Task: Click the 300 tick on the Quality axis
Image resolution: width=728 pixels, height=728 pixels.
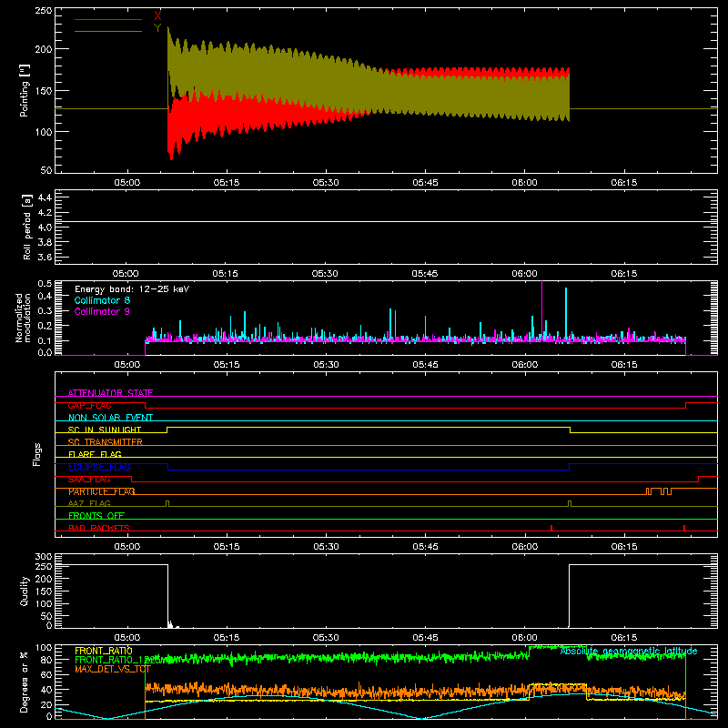Action: [44, 557]
